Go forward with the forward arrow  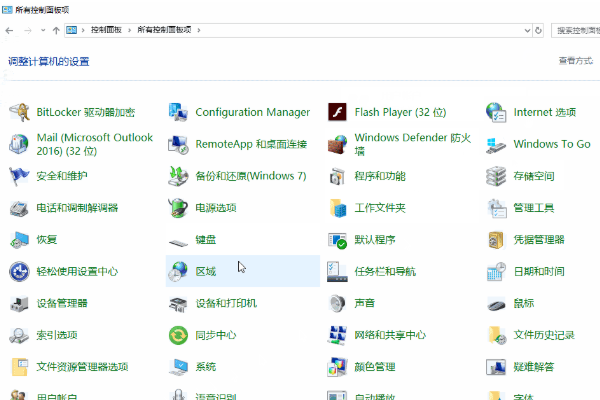tap(28, 30)
